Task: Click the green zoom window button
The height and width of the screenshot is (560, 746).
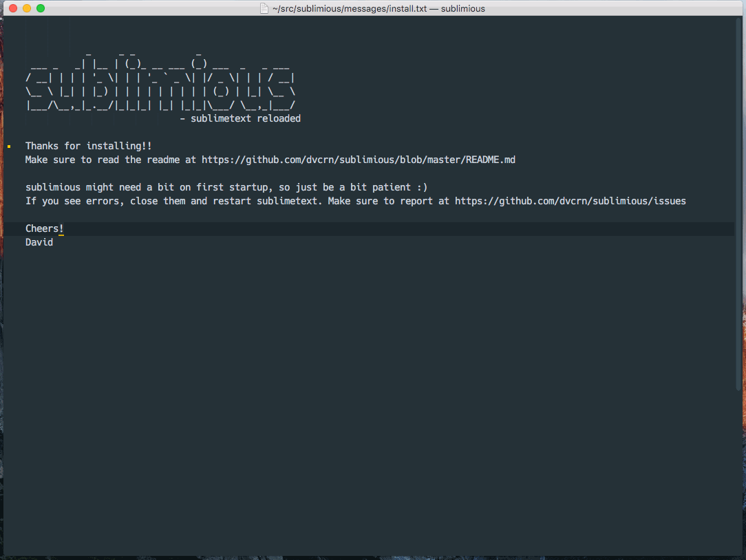Action: (41, 8)
